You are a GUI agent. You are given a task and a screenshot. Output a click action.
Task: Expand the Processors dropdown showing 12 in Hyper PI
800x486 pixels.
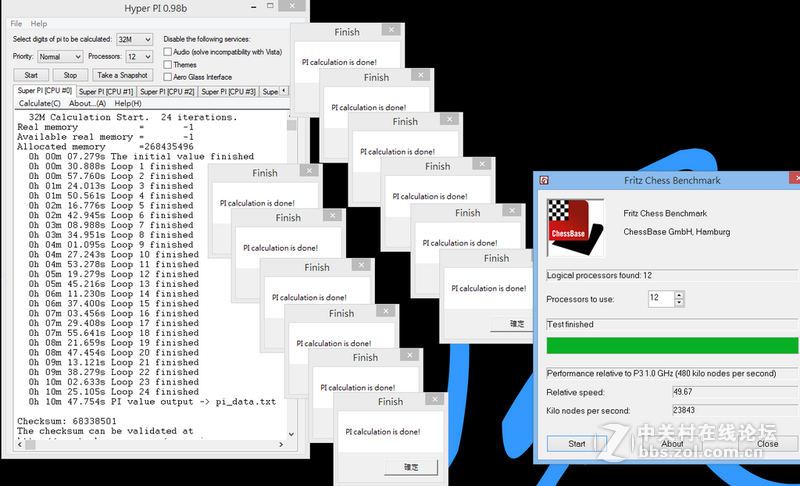point(139,57)
